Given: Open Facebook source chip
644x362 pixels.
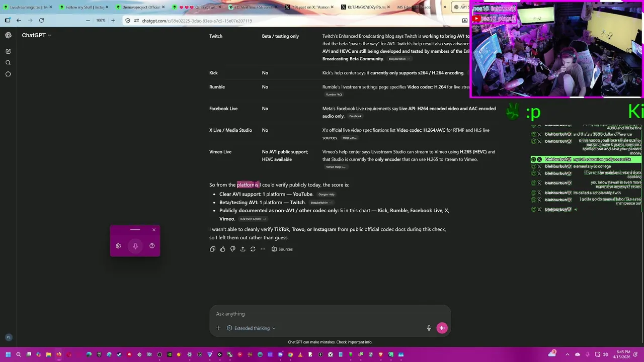Looking at the screenshot, I should tap(355, 116).
